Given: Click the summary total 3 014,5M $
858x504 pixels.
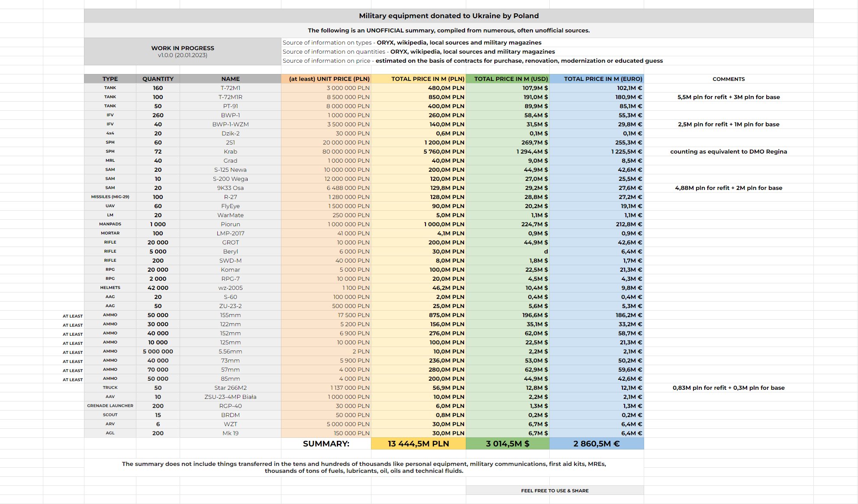Looking at the screenshot, I should click(508, 443).
